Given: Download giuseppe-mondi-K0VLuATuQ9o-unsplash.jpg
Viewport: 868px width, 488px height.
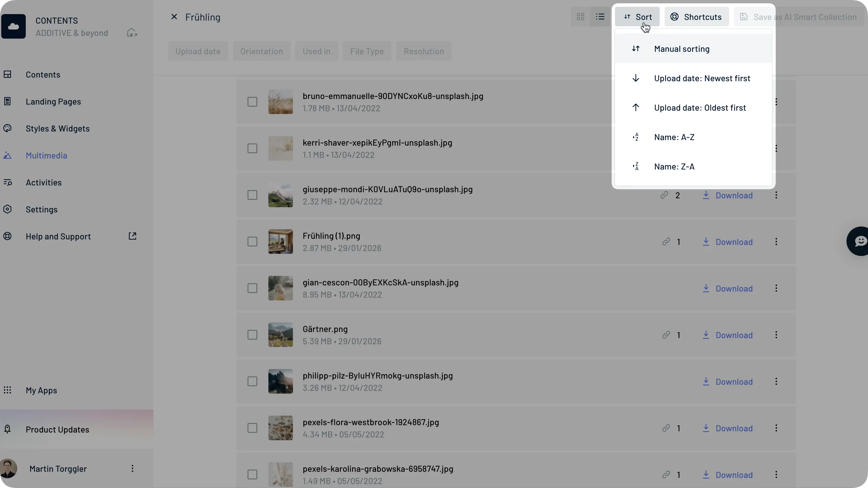Looking at the screenshot, I should tap(728, 195).
